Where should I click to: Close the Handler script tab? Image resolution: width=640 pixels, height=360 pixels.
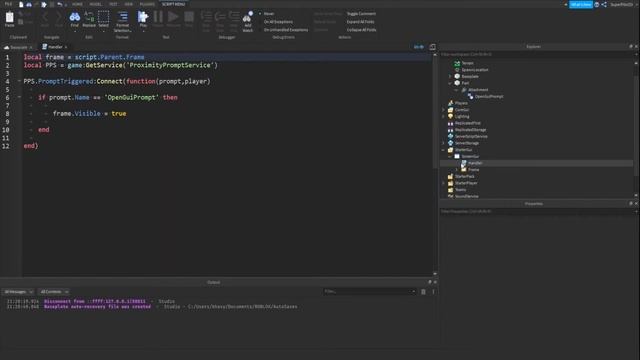click(x=66, y=47)
